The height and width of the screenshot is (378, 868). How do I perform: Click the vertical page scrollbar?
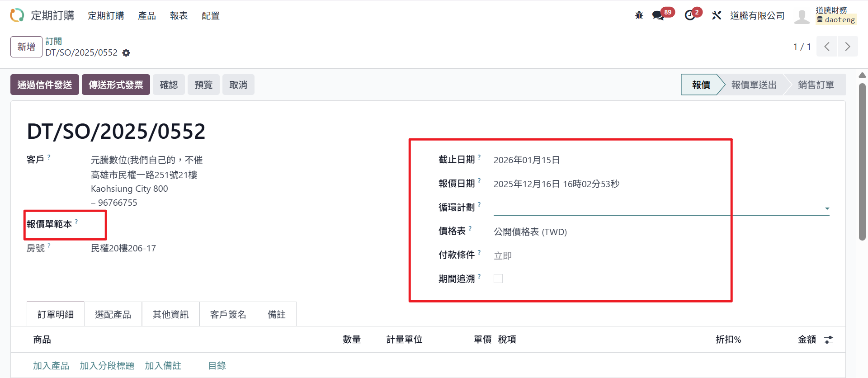click(x=862, y=162)
